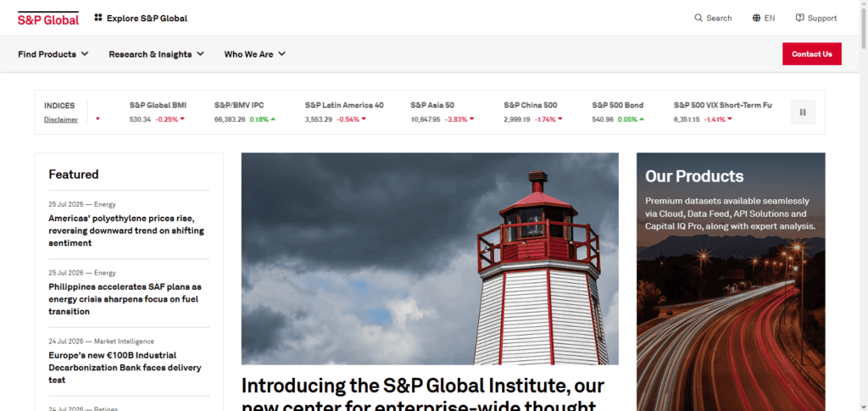Click the '24 Jul 2026 — Market Intelligence' label

tap(102, 342)
